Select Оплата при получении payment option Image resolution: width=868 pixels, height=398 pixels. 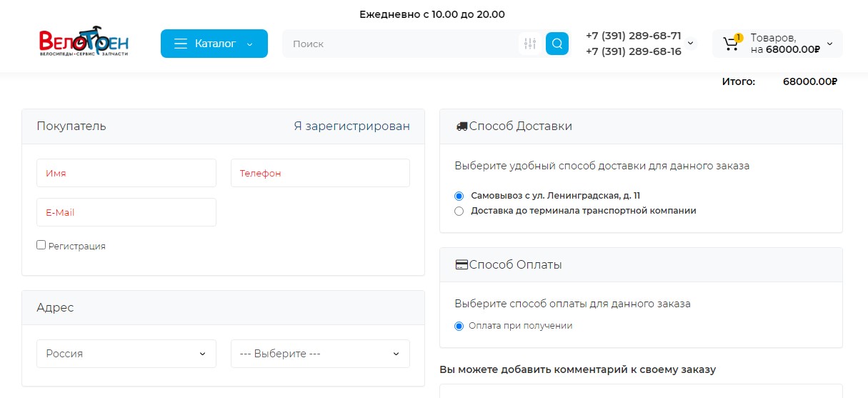click(459, 326)
